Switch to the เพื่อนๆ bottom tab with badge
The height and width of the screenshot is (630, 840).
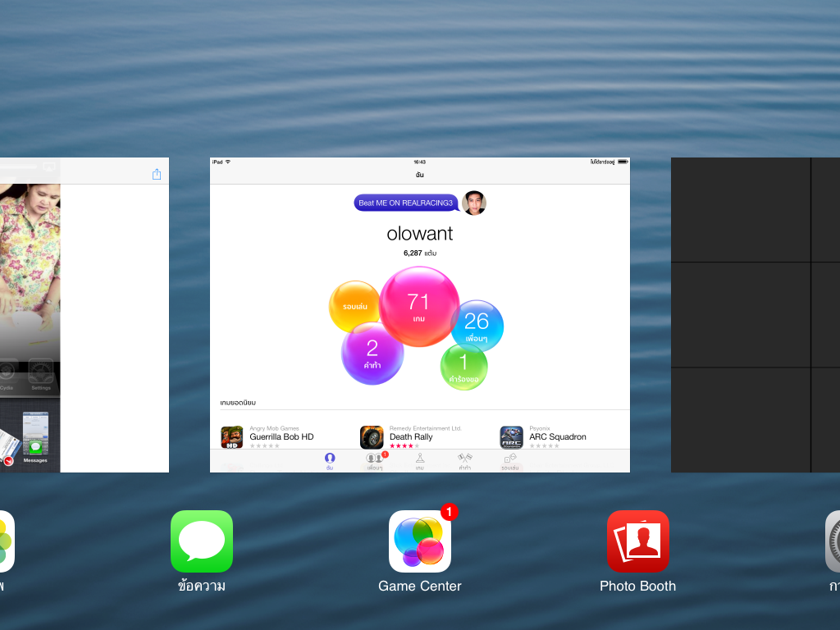point(375,461)
